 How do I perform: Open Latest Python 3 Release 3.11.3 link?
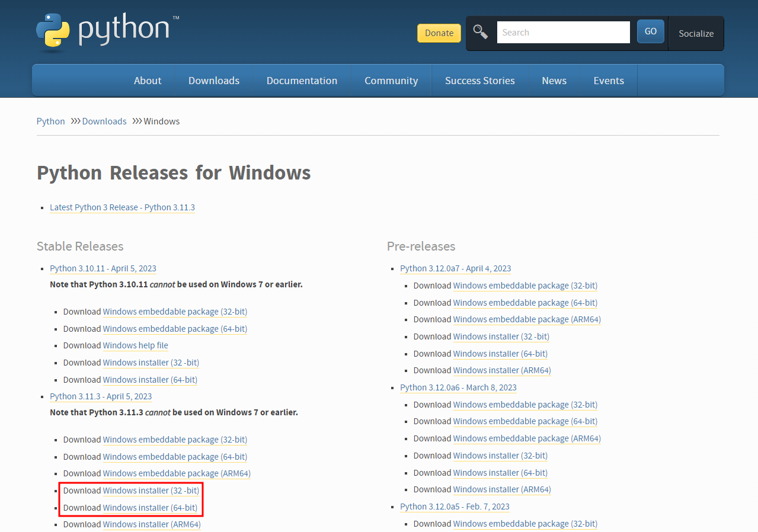point(122,207)
